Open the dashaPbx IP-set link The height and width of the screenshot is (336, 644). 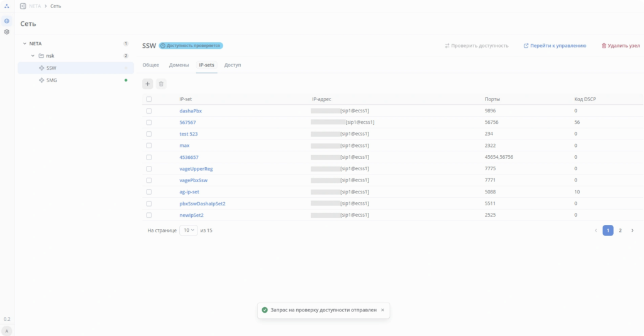[191, 111]
